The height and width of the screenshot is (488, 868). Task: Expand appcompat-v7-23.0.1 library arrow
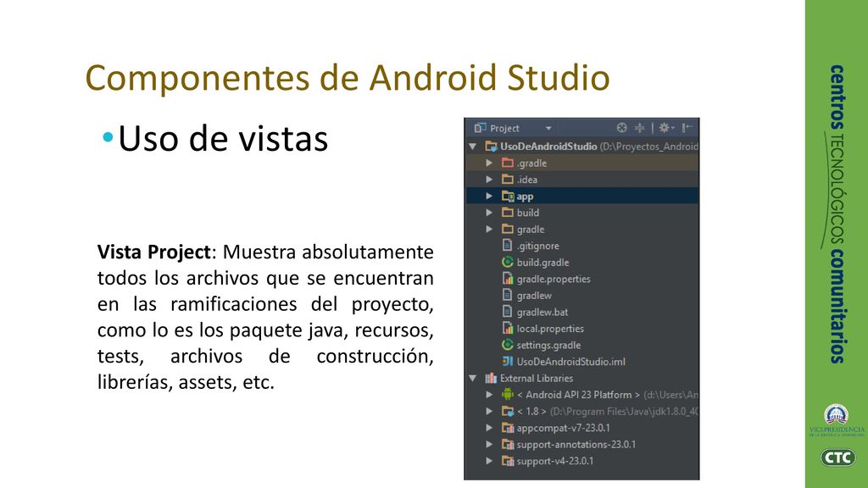[489, 428]
